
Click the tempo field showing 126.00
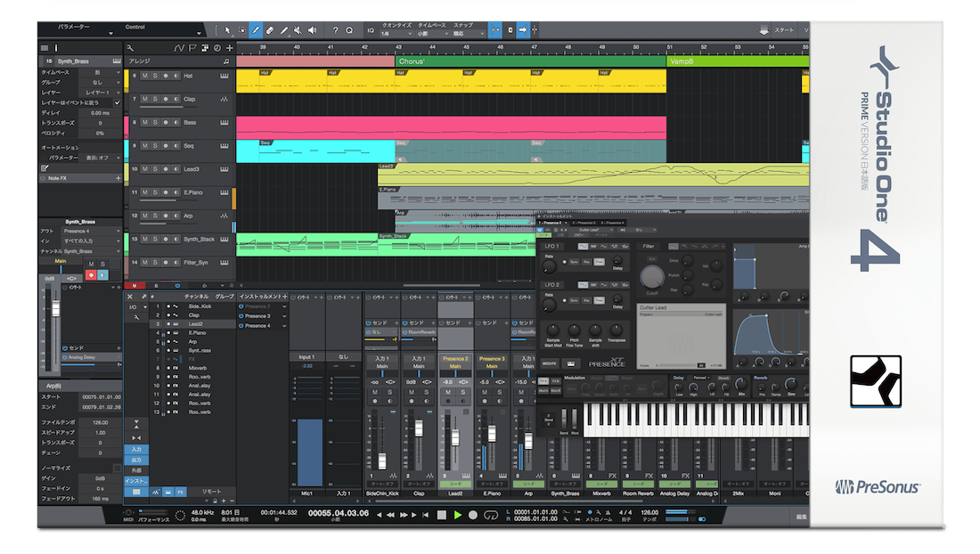tap(649, 513)
